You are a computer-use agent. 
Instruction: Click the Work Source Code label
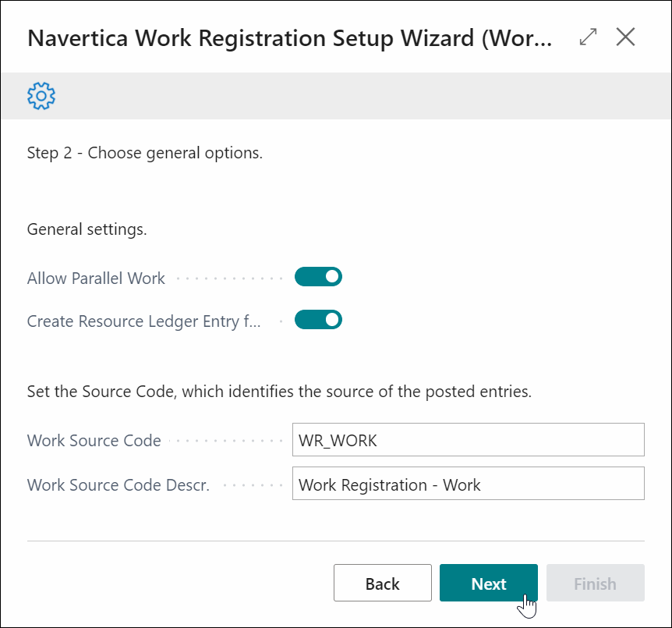click(x=94, y=441)
